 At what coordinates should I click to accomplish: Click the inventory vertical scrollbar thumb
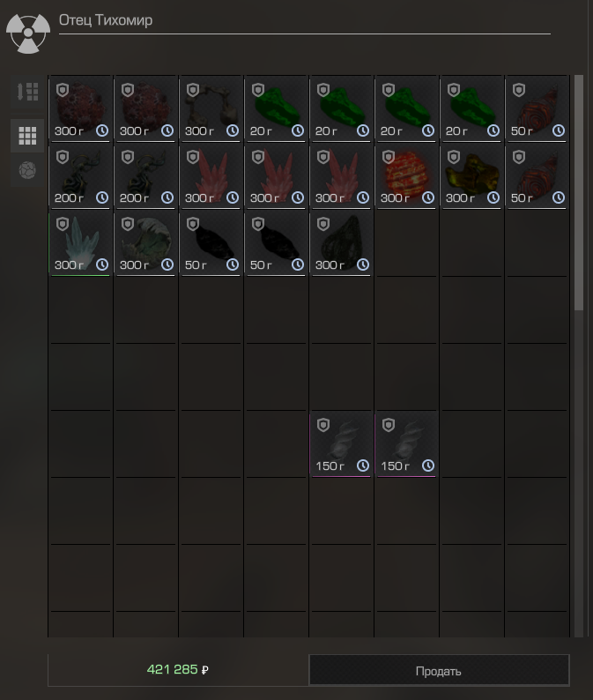(579, 192)
